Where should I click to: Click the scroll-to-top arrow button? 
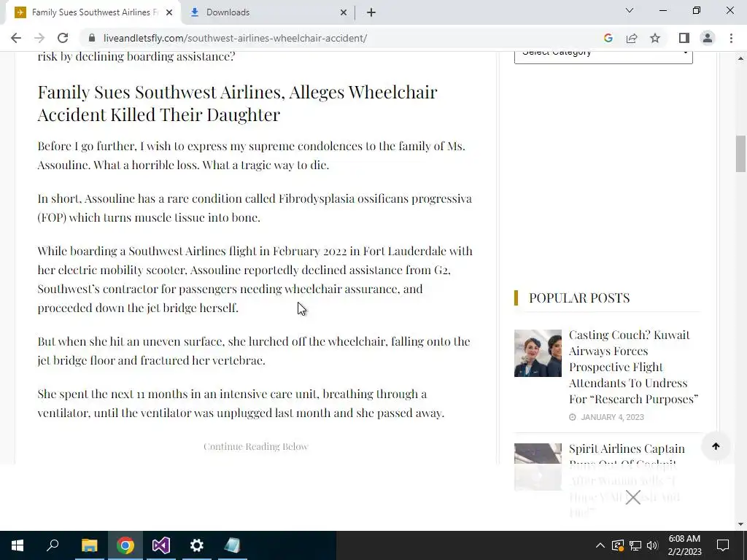(x=716, y=446)
